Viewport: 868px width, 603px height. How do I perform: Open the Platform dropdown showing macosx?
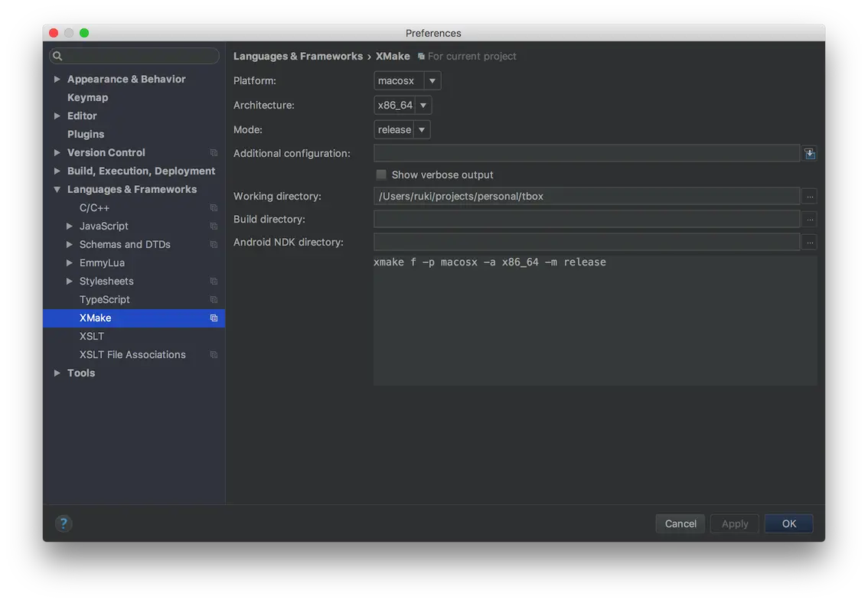[x=407, y=81]
